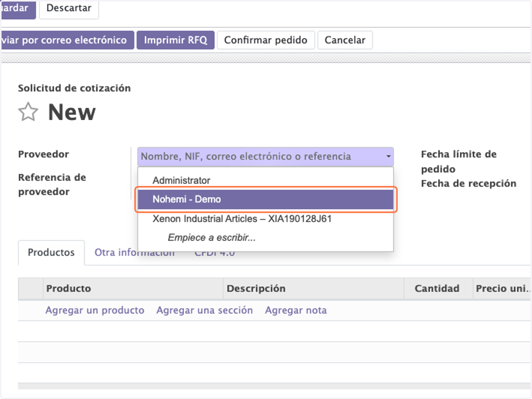The image size is (532, 399).
Task: Click Referencia de proveedor label
Action: 52,184
